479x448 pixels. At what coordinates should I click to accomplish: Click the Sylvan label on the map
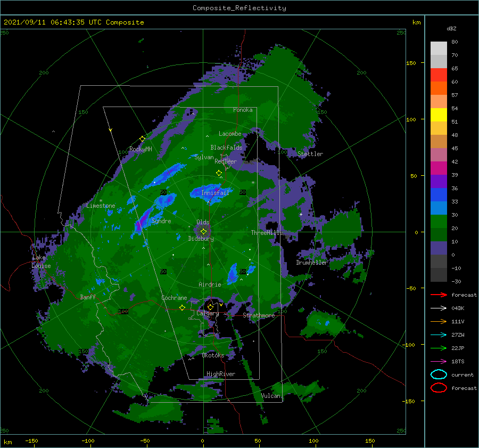[x=204, y=157]
